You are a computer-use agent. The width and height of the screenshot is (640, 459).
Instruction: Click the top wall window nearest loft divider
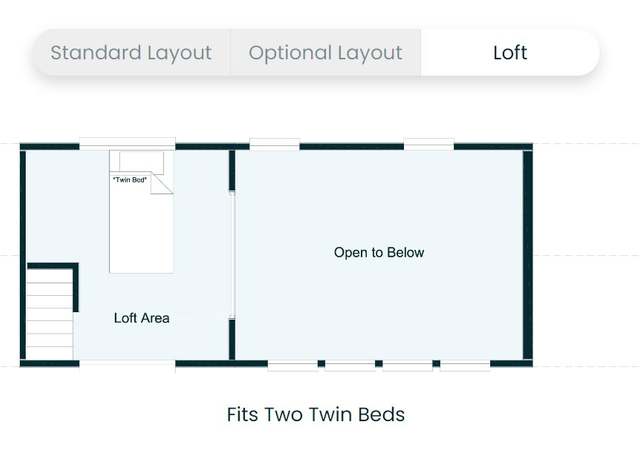click(274, 144)
